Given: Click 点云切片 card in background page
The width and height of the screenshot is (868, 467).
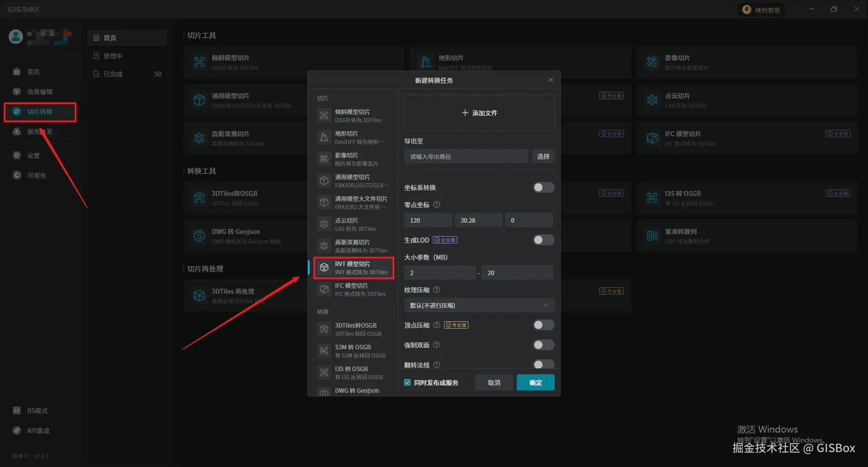Looking at the screenshot, I should coord(747,100).
